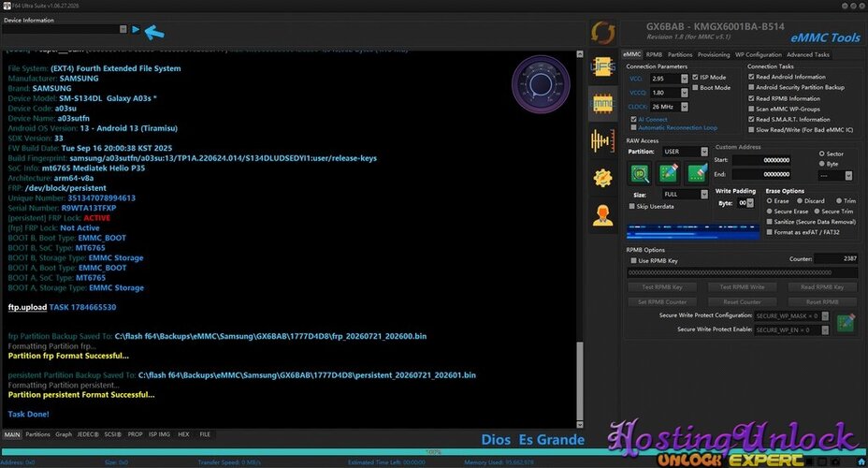
Task: Click the secure write protect apply icon
Action: click(846, 322)
